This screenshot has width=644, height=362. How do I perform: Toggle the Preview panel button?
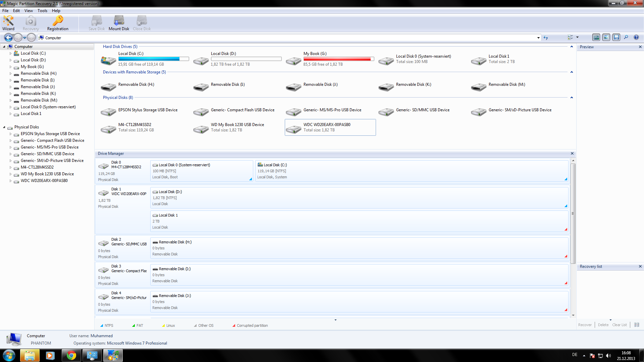tap(606, 37)
